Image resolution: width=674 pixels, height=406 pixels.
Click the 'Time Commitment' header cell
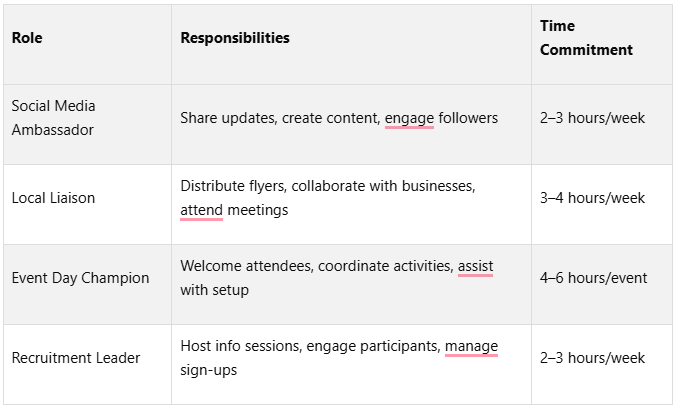pyautogui.click(x=586, y=38)
